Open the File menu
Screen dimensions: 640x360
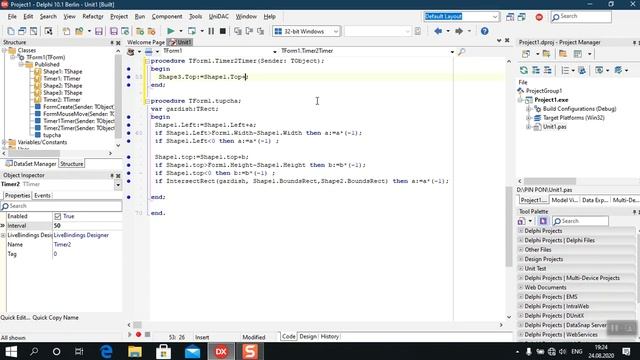12,16
